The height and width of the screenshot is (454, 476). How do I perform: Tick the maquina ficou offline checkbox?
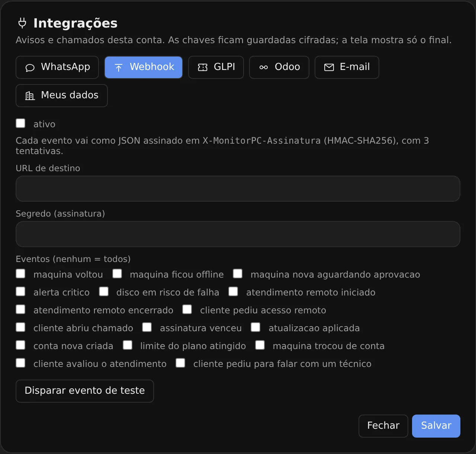(117, 274)
